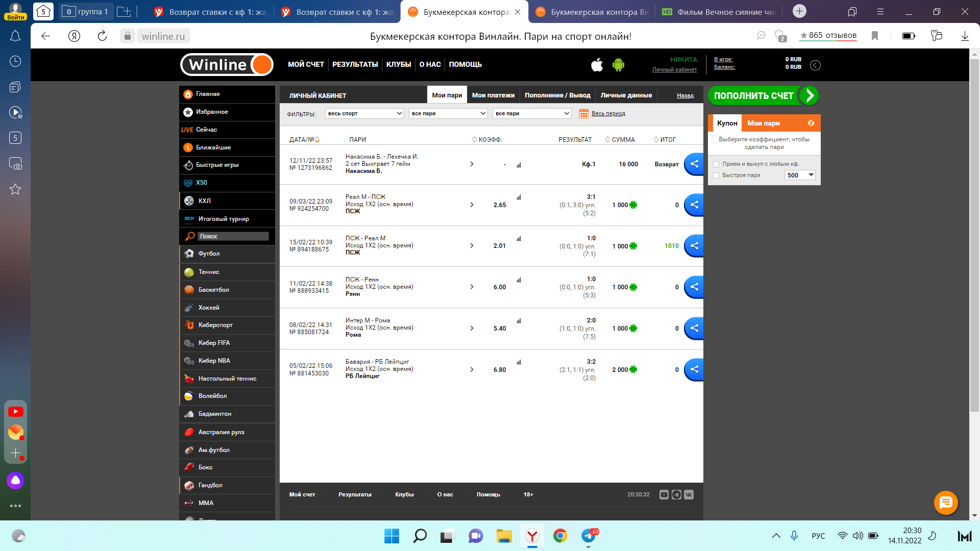The height and width of the screenshot is (551, 980).
Task: Open the chat support bubble
Action: 945,503
